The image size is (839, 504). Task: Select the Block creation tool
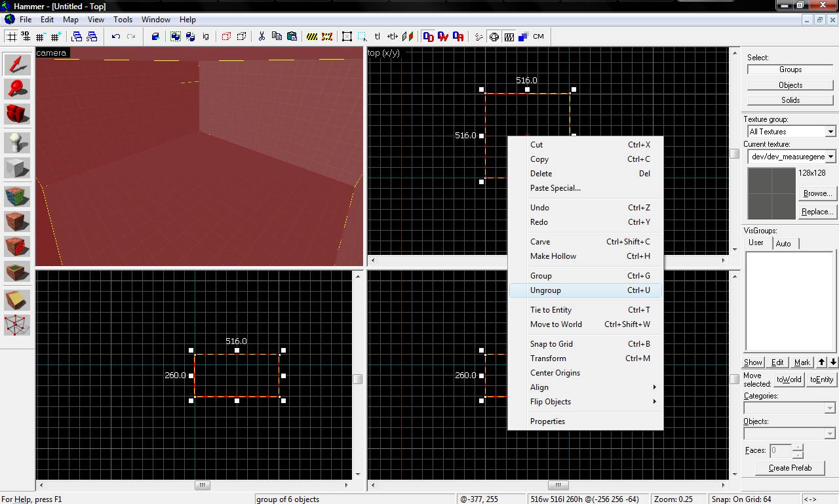tap(18, 168)
